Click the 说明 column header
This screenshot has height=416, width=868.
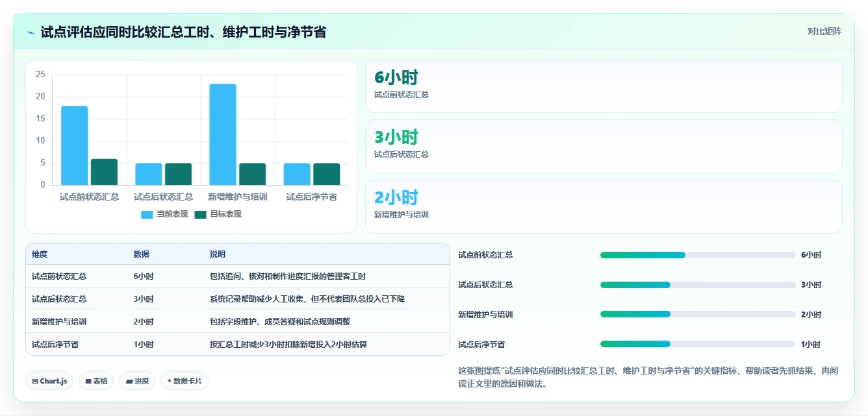tap(218, 254)
